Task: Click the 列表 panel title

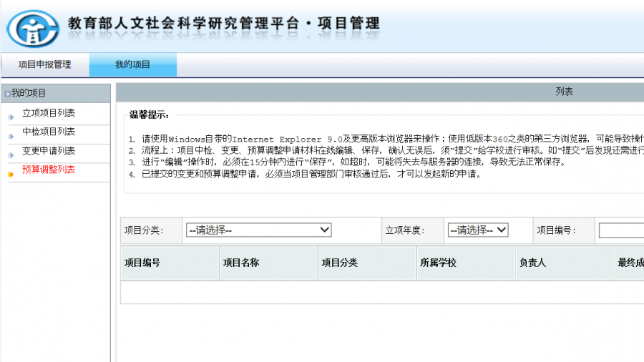Action: tap(565, 92)
